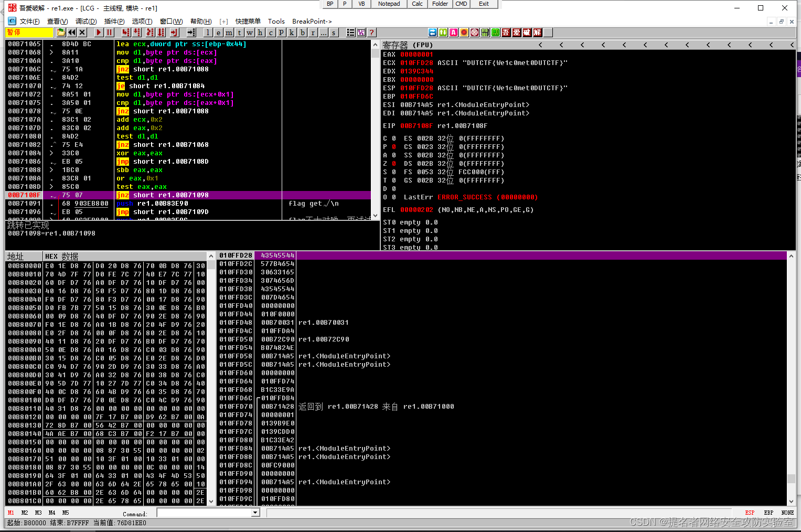Open CPU window with 'c' button
The height and width of the screenshot is (532, 801).
point(271,33)
